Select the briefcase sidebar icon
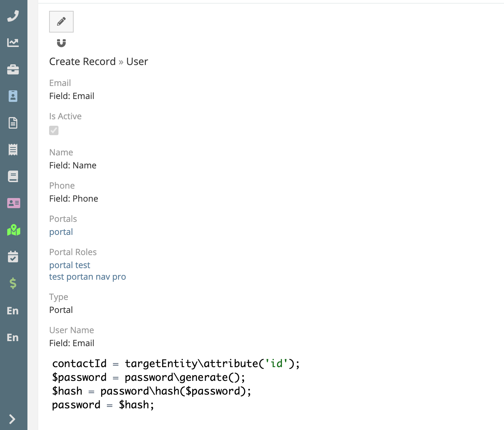 pyautogui.click(x=13, y=69)
